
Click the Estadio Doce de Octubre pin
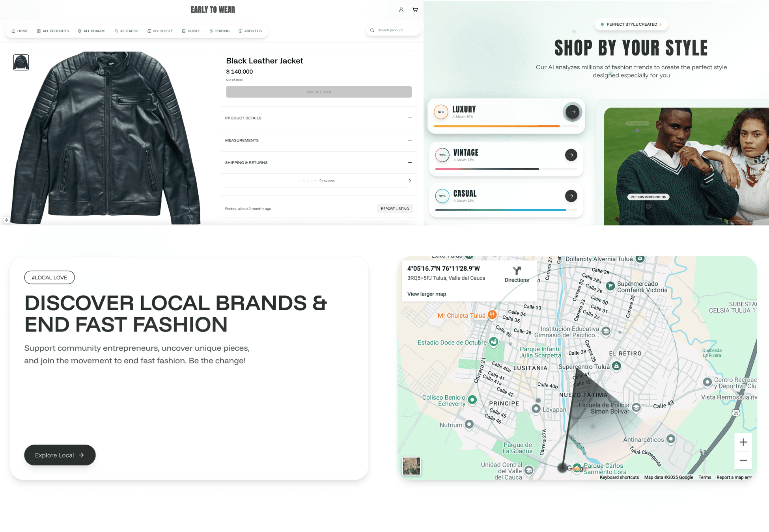(493, 342)
